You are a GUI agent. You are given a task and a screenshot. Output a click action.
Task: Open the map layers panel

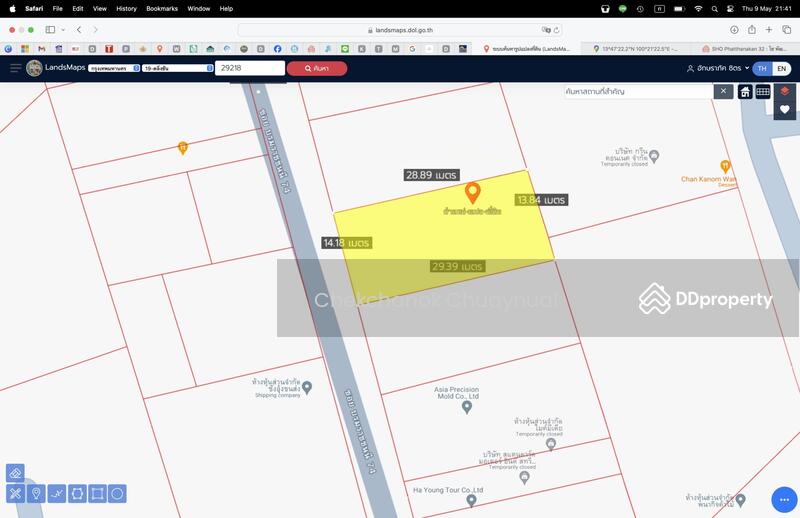(785, 91)
